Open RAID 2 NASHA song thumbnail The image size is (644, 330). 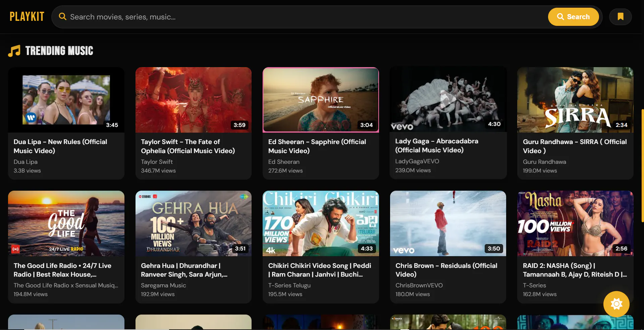tap(575, 224)
